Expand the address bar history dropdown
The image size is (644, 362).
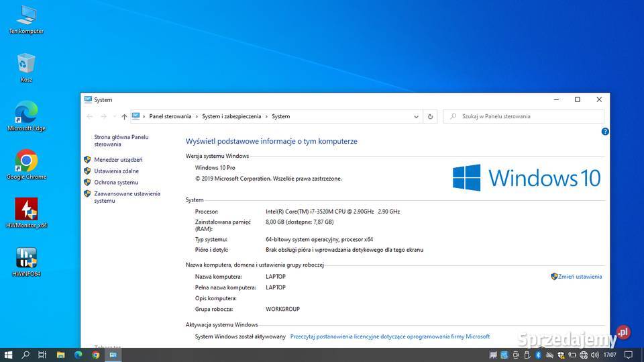pos(416,117)
